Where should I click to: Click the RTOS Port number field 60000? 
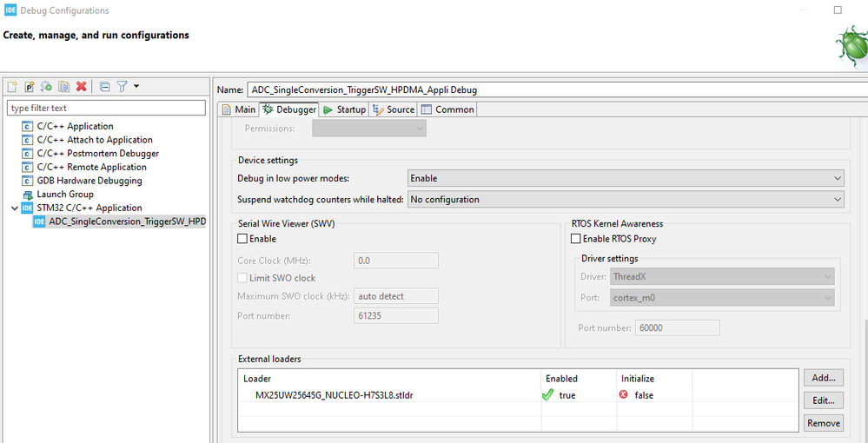(677, 327)
